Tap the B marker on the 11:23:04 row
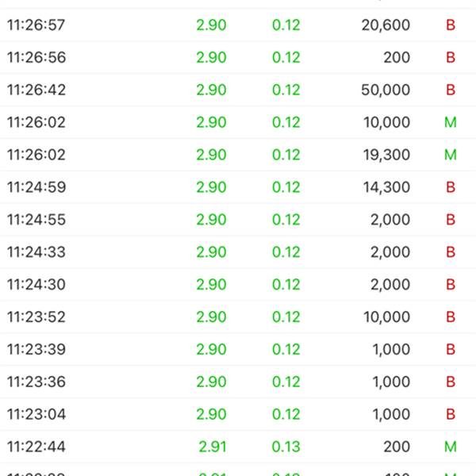This screenshot has height=476, width=476. pyautogui.click(x=451, y=414)
